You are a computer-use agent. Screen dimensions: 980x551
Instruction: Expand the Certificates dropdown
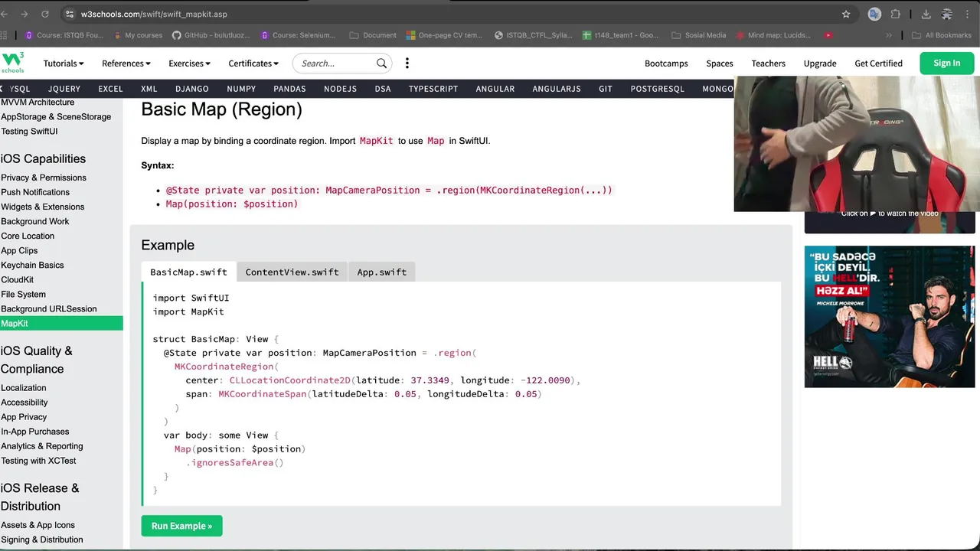253,64
